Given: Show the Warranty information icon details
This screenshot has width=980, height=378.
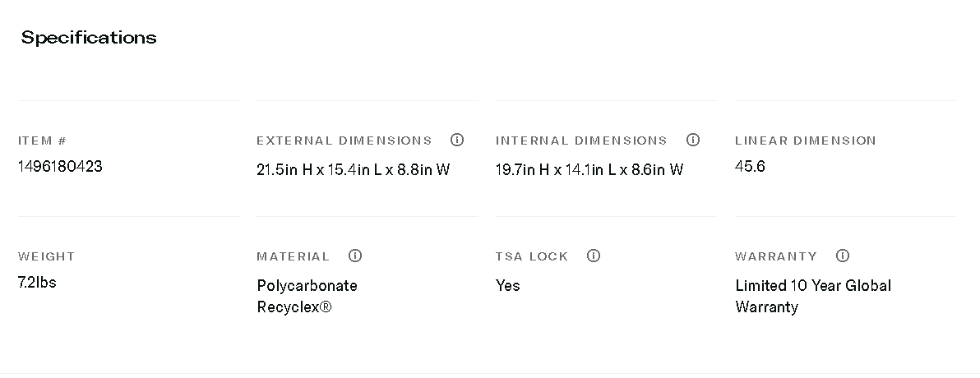Looking at the screenshot, I should 843,256.
